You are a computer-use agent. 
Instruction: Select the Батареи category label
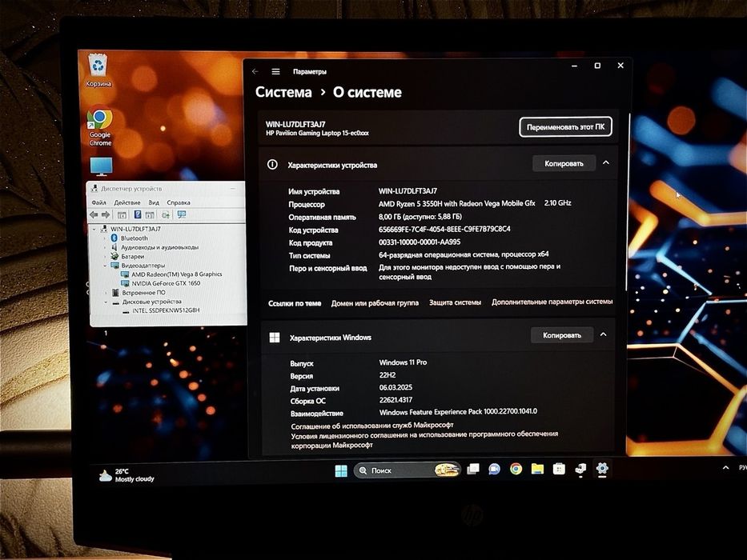132,256
